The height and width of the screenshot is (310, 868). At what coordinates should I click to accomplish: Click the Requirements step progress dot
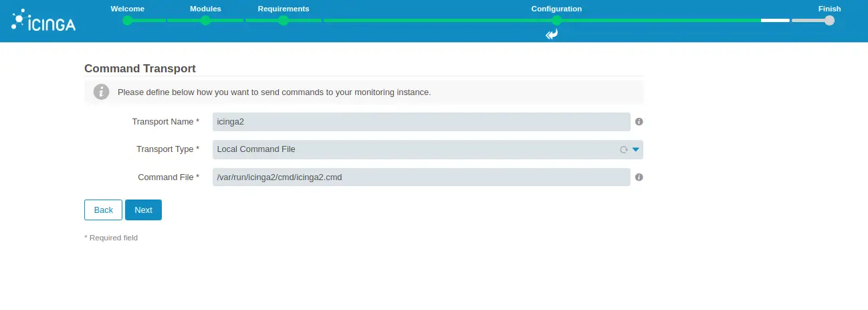click(x=284, y=20)
